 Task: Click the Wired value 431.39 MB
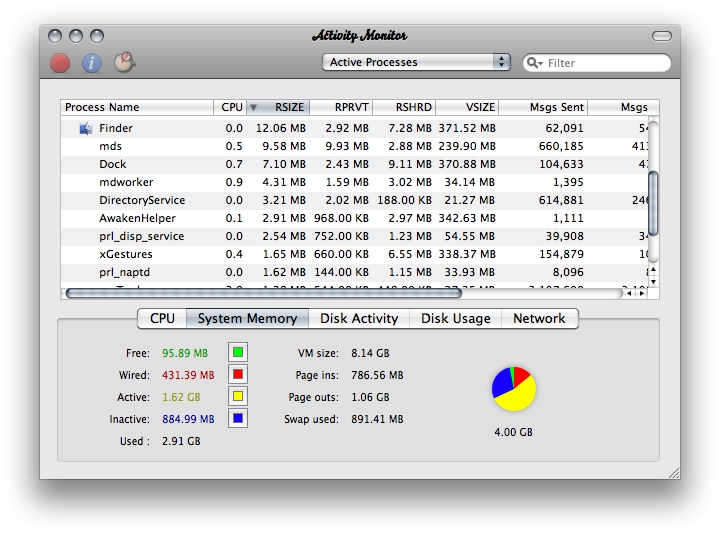188,375
